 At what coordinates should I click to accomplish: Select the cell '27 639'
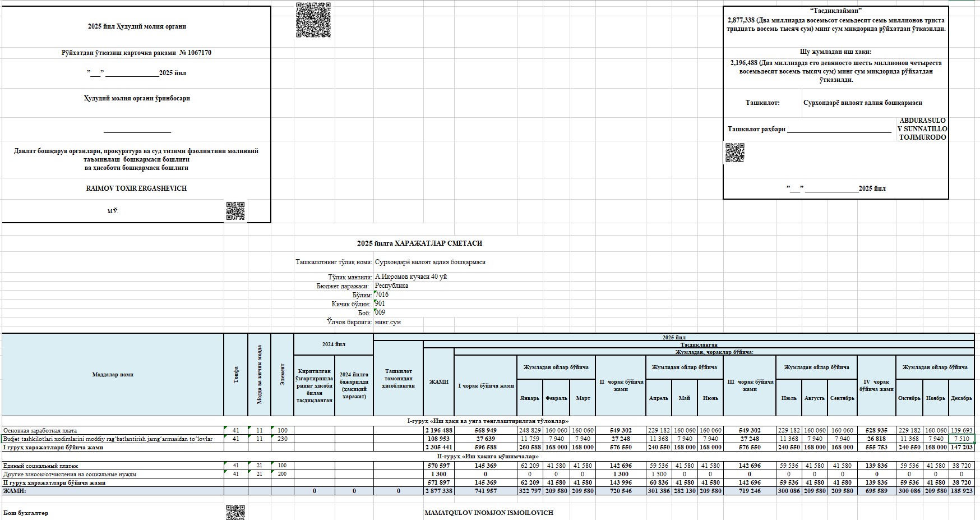486,439
